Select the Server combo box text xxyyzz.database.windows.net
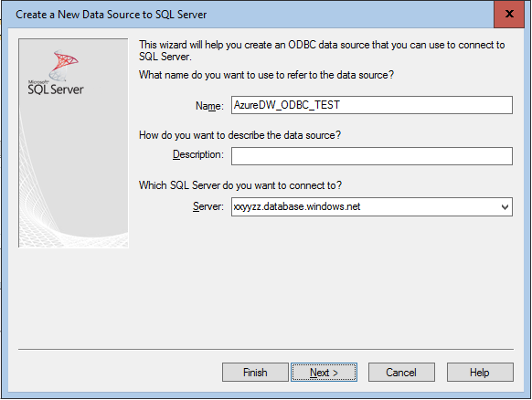This screenshot has width=532, height=400. [297, 206]
